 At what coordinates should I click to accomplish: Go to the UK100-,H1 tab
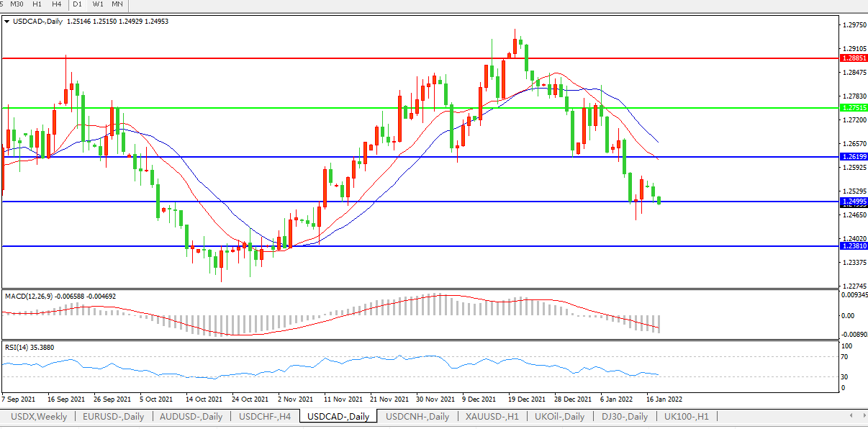click(686, 417)
